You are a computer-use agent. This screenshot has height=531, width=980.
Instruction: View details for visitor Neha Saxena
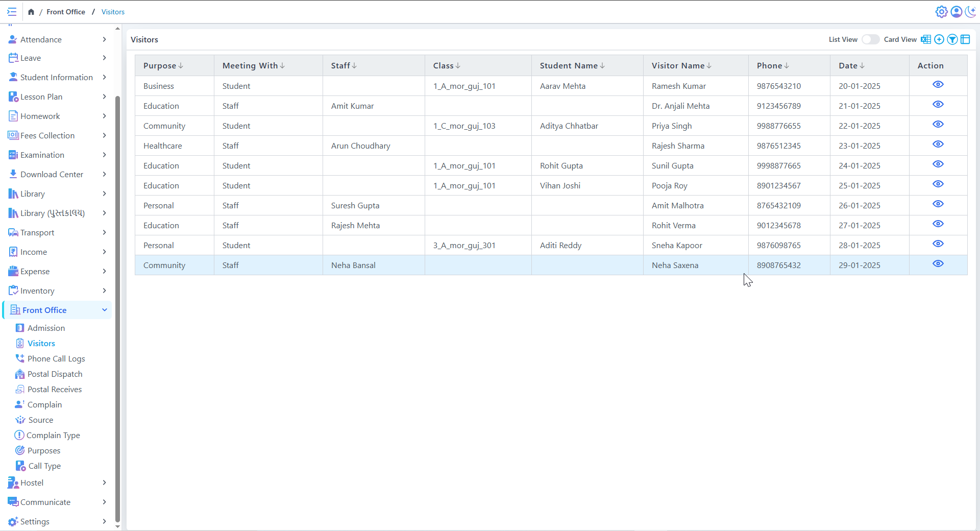pos(938,264)
